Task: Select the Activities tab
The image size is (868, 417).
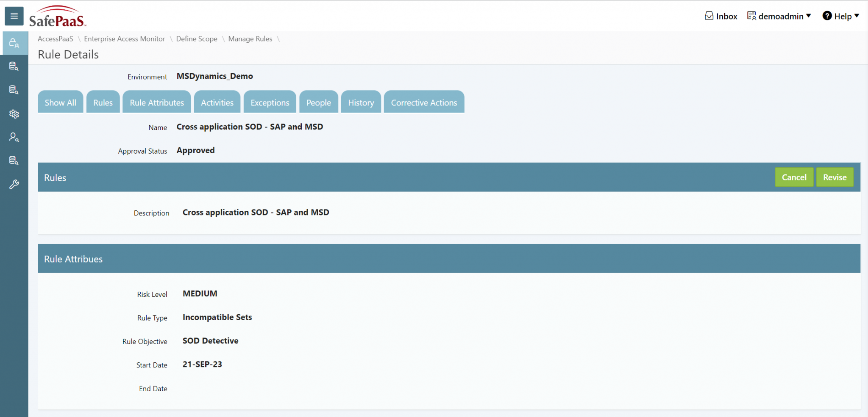Action: (x=217, y=102)
